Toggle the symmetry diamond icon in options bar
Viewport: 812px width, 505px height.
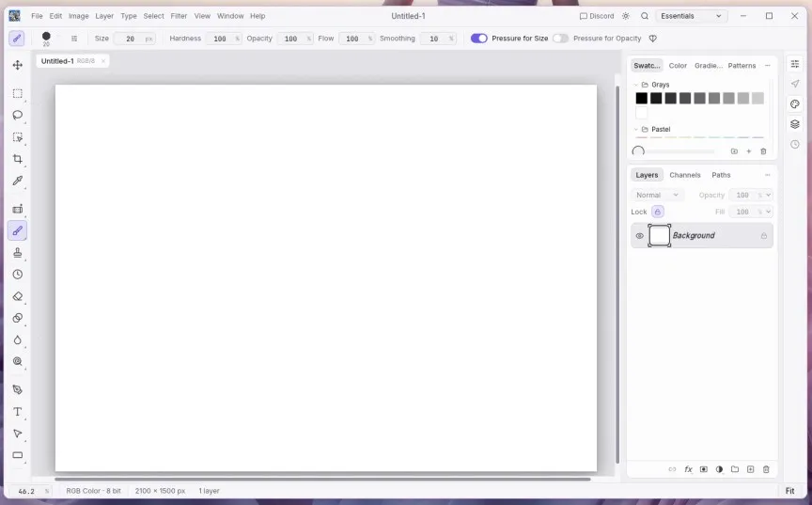click(653, 39)
